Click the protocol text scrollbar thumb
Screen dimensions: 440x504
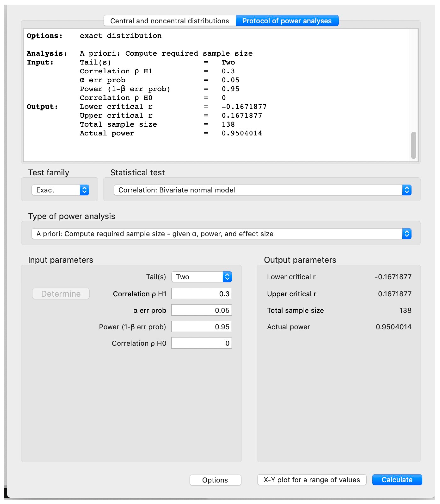[x=413, y=145]
